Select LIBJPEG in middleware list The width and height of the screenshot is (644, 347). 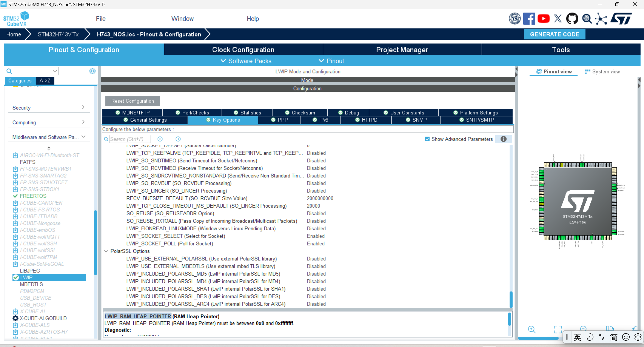(x=30, y=271)
